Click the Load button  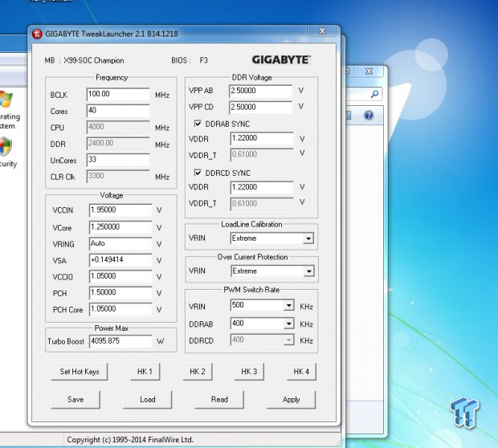tap(147, 399)
